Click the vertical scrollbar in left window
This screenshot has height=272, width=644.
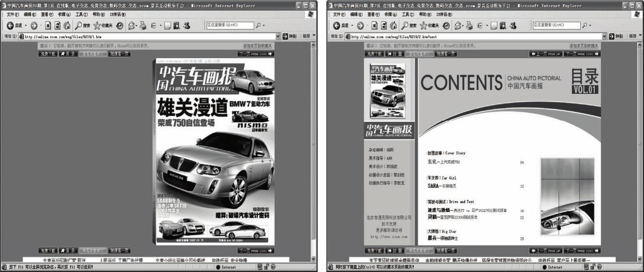313,152
